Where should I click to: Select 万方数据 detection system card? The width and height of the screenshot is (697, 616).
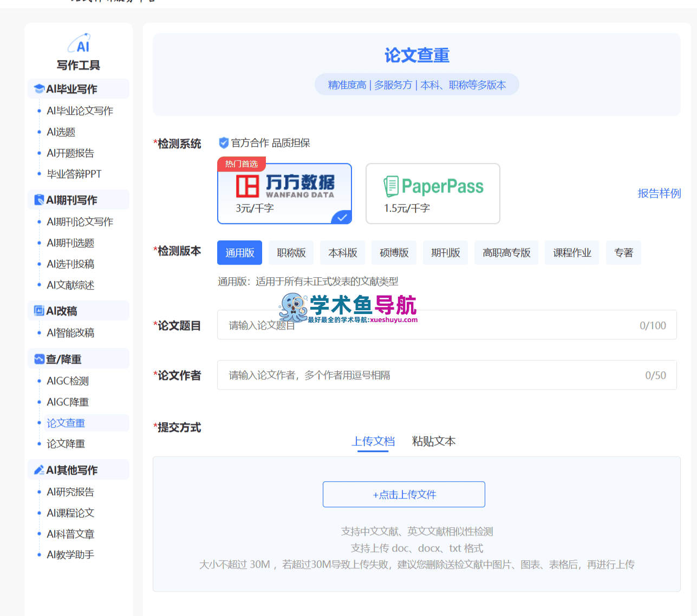click(x=284, y=193)
